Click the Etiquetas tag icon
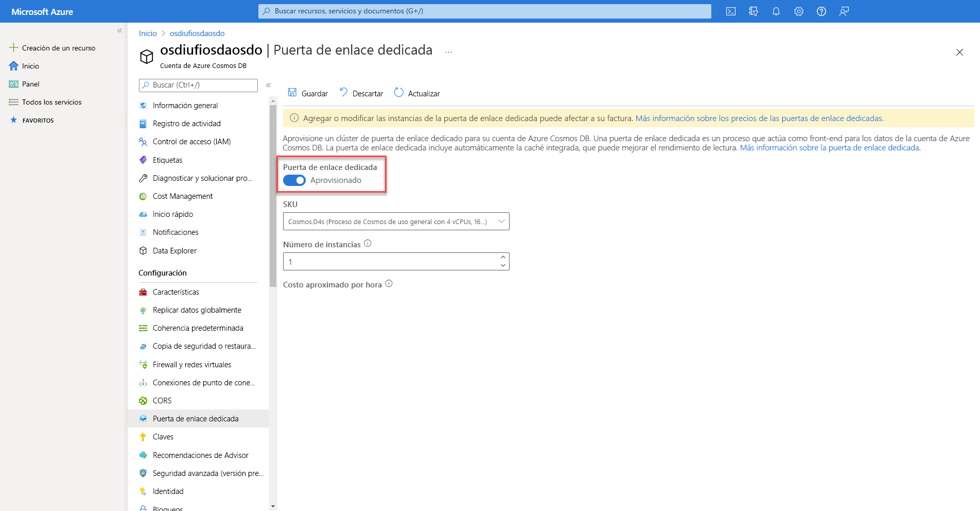 click(x=143, y=160)
